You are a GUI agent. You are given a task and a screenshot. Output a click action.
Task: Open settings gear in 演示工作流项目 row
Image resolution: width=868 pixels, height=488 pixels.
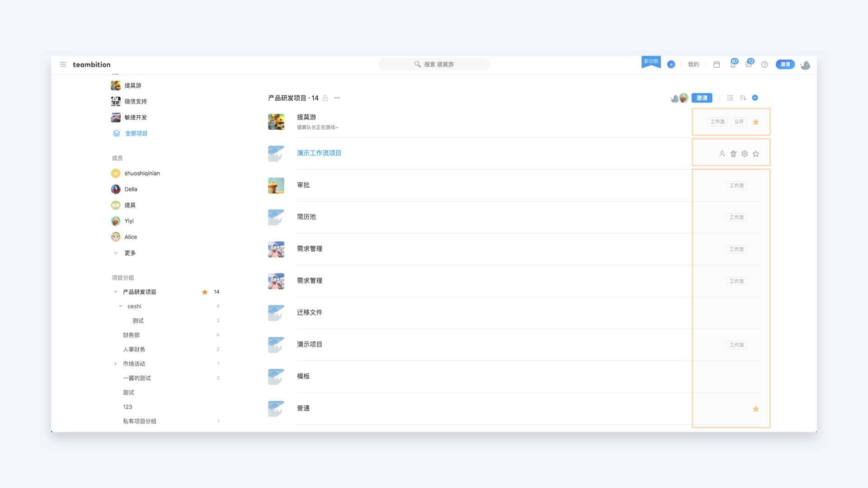(745, 154)
